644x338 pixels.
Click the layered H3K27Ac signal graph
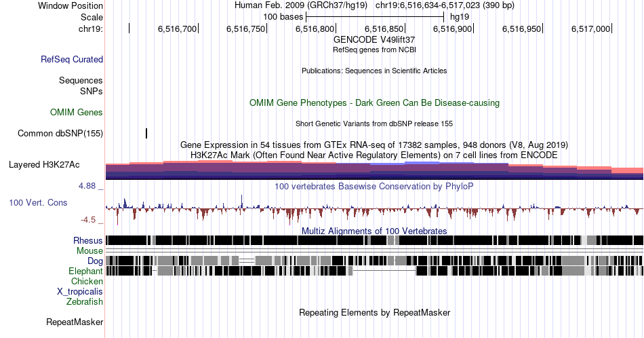pyautogui.click(x=374, y=170)
